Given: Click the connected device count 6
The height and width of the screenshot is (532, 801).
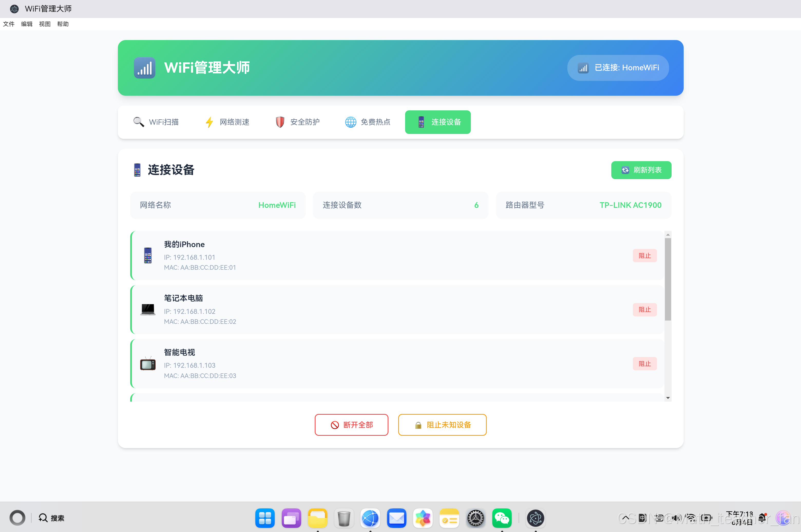Looking at the screenshot, I should pos(476,205).
